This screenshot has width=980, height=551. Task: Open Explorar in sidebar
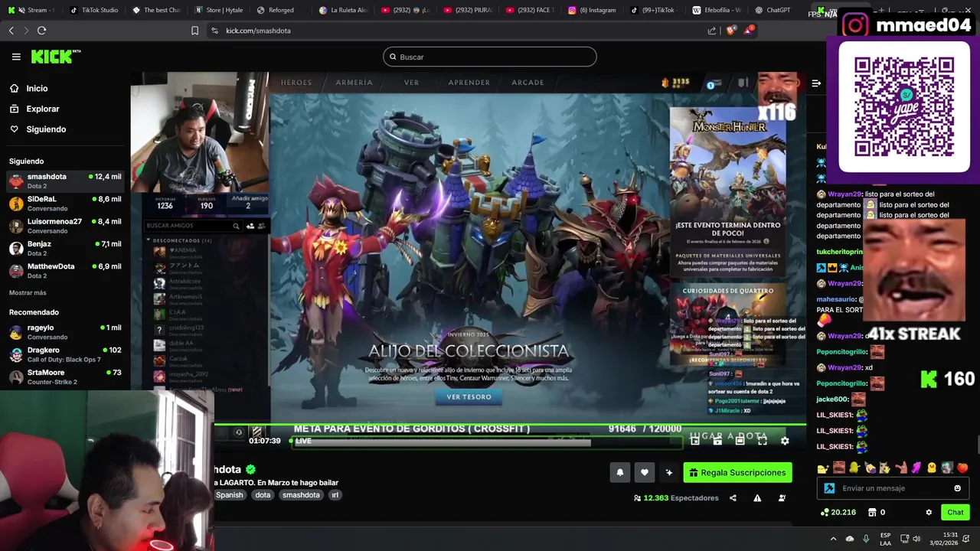pyautogui.click(x=42, y=109)
